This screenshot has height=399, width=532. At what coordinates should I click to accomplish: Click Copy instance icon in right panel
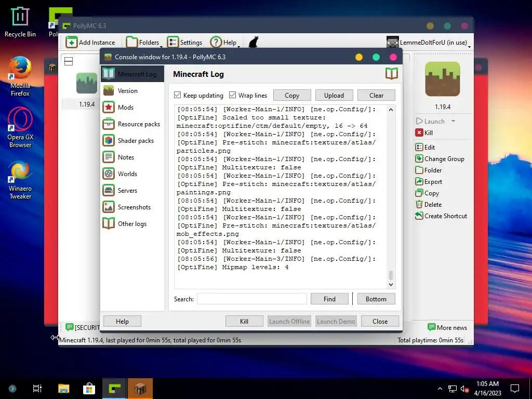pos(419,193)
